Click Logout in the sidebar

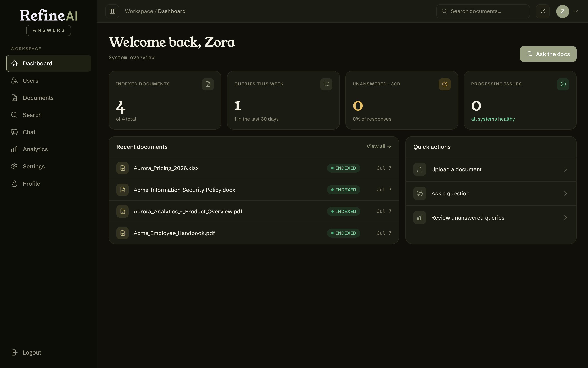tap(49, 352)
